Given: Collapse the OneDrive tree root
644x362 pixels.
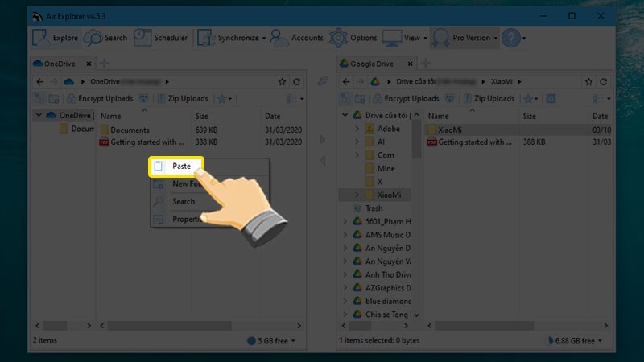Looking at the screenshot, I should [x=39, y=115].
